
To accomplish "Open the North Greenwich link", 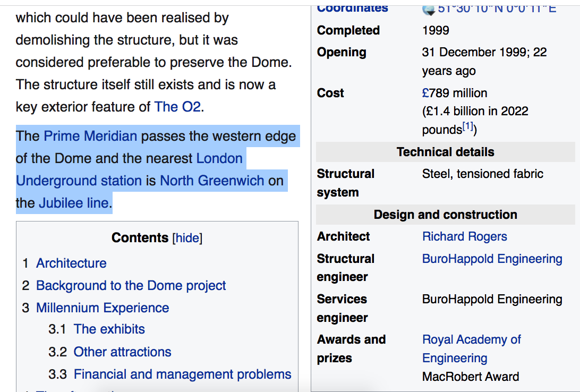I will coord(211,181).
